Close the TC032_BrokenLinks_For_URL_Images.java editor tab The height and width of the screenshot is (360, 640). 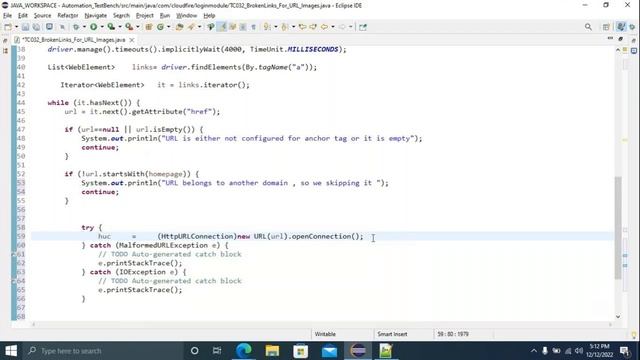132,40
